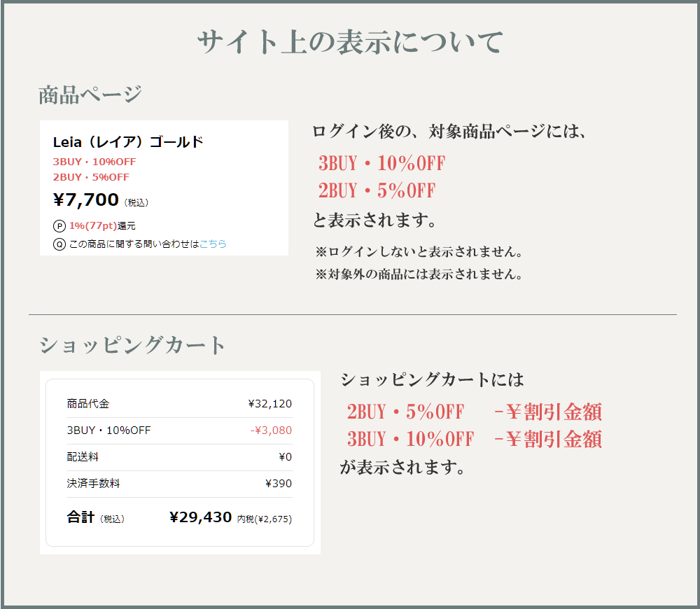Click the P point reward icon
Image resolution: width=700 pixels, height=609 pixels.
point(58,225)
